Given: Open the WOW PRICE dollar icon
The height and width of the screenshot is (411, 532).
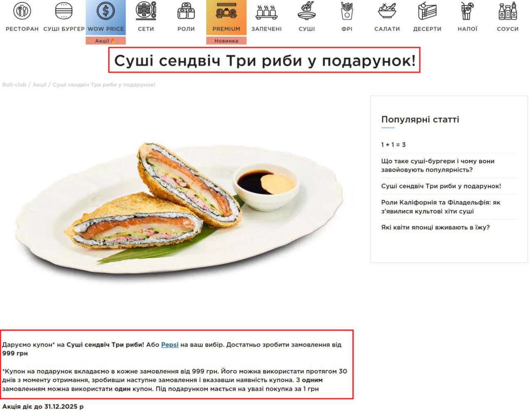Looking at the screenshot, I should coord(106,11).
